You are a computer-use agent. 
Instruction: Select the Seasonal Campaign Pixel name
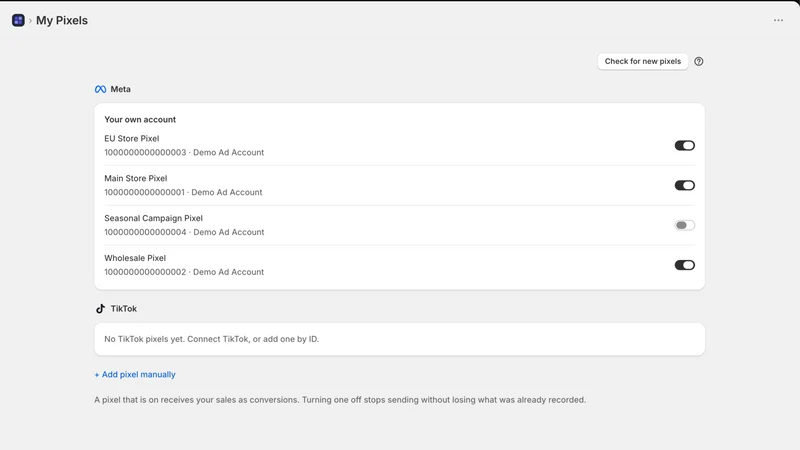click(154, 218)
